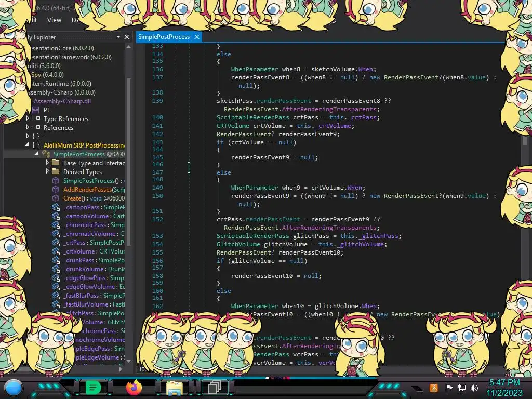Click the Derived Types folder icon
Viewport: 532px width, 399px height.
[x=56, y=171]
